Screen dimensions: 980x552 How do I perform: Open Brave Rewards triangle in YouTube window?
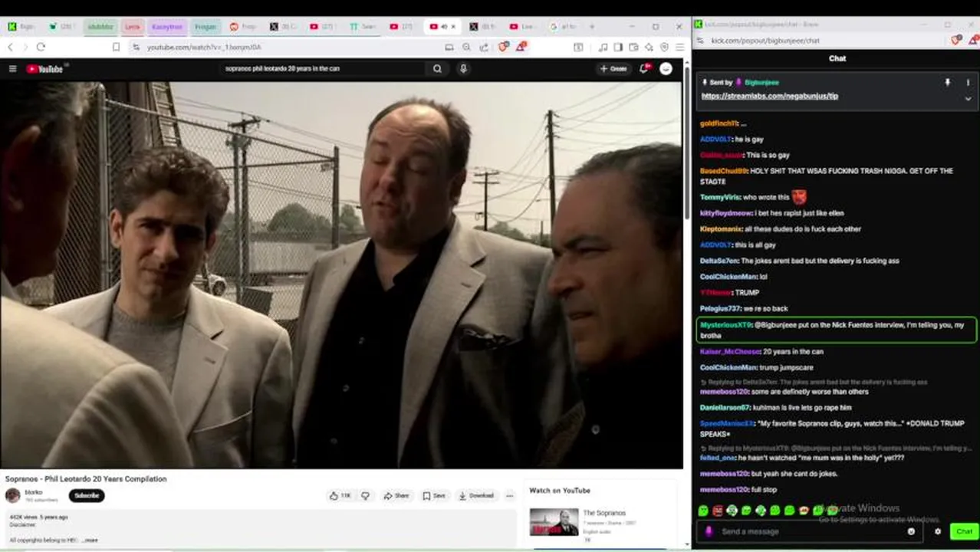point(521,47)
